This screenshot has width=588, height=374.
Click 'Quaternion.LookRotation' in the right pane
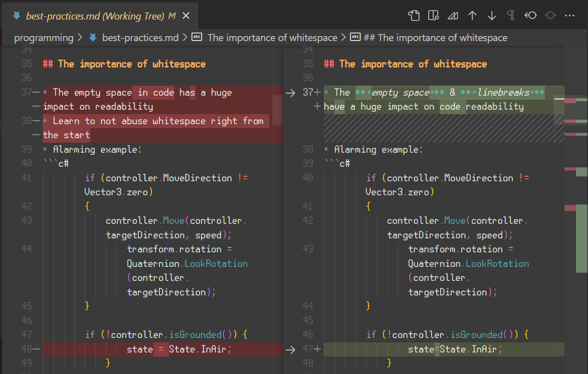(x=468, y=264)
